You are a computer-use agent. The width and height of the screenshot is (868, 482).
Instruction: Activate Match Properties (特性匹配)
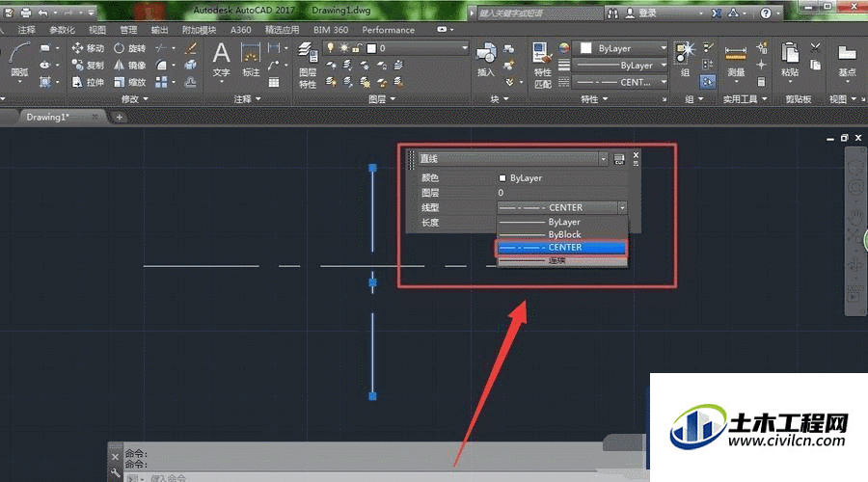point(542,66)
